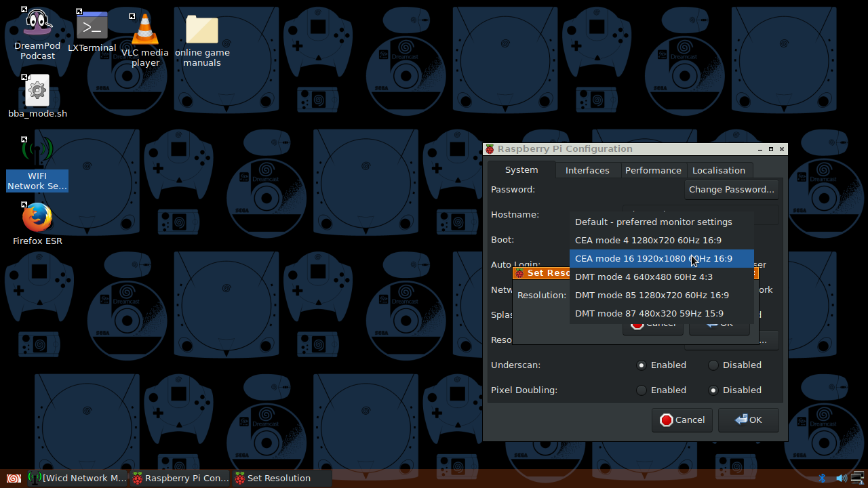Select the bba_mode.sh script icon

pyautogui.click(x=37, y=96)
